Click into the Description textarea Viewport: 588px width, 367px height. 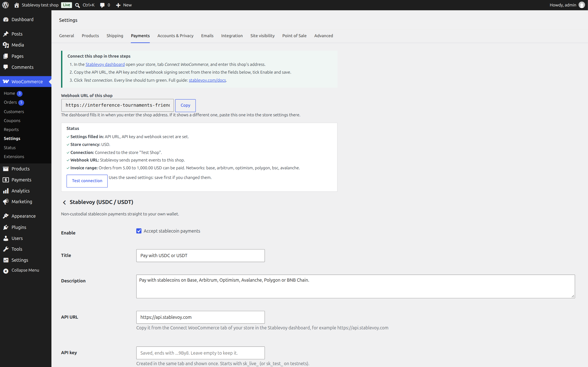coord(355,286)
